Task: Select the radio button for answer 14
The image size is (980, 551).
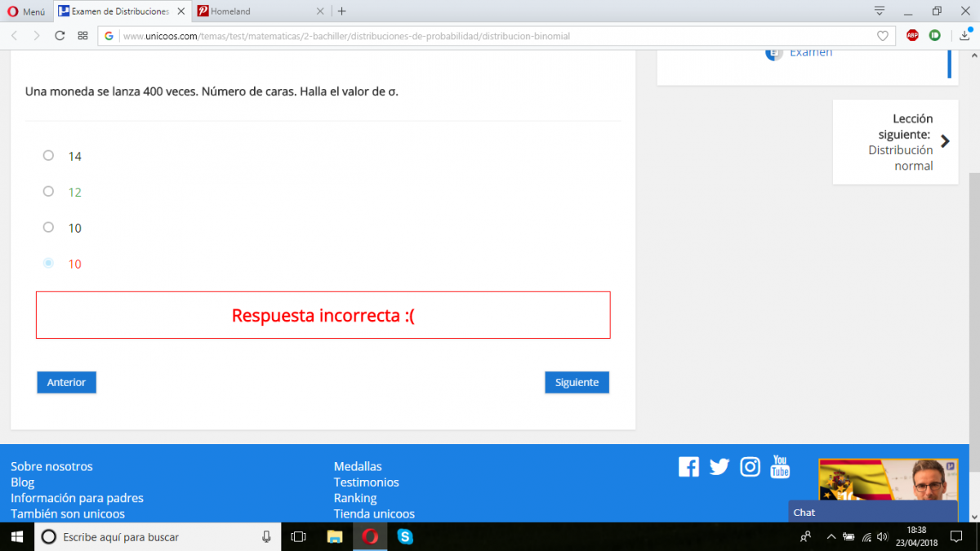Action: (48, 155)
